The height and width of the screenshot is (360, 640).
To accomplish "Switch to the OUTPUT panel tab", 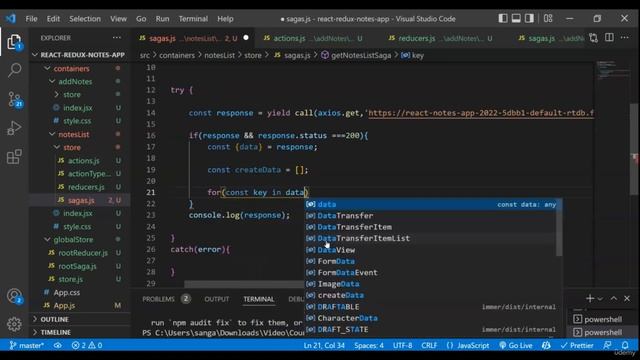I will pos(217,299).
